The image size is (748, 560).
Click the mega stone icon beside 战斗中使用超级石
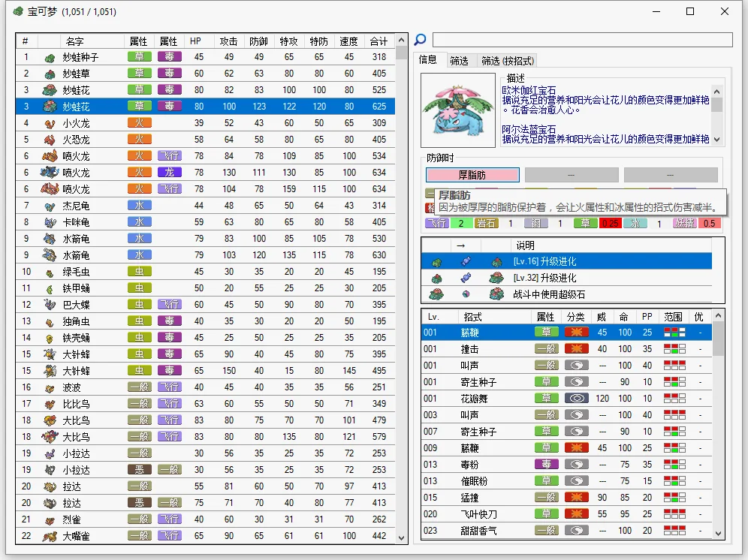(x=466, y=294)
